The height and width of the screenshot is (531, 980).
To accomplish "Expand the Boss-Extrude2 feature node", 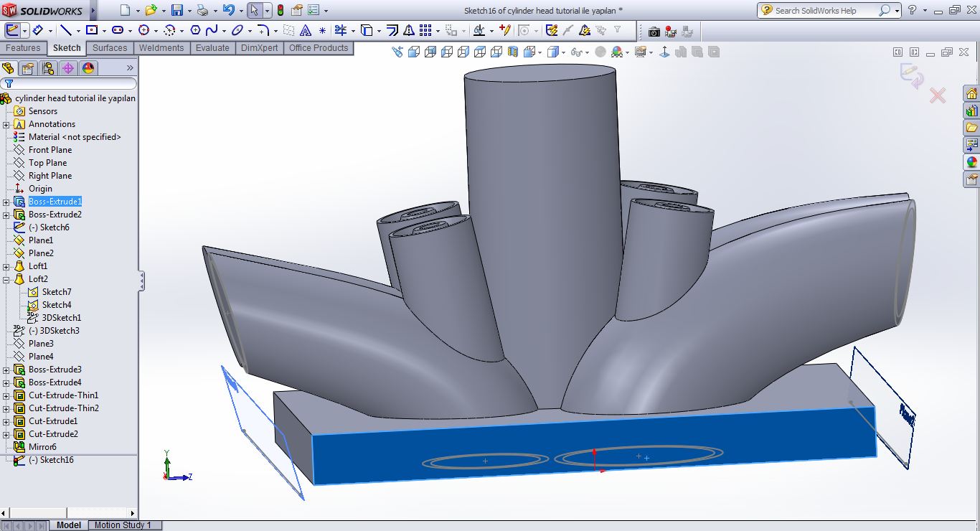I will tap(6, 215).
